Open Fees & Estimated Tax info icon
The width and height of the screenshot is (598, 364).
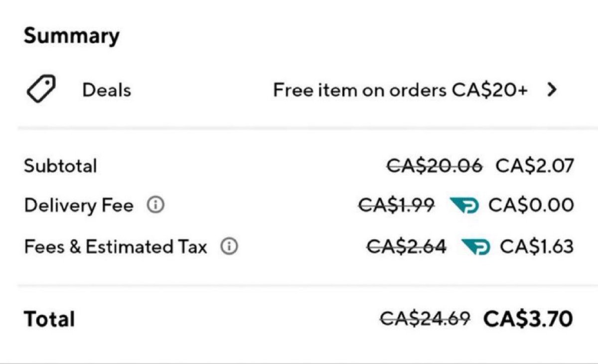click(229, 246)
